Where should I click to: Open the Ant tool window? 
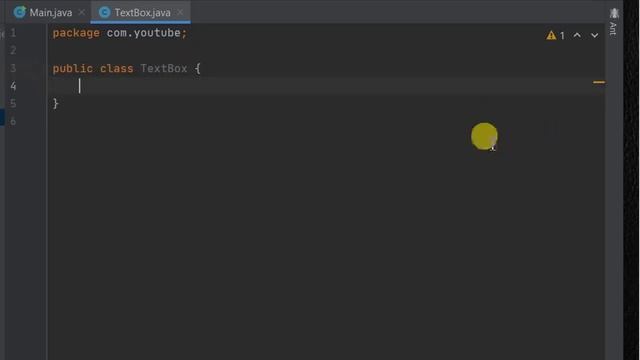613,22
